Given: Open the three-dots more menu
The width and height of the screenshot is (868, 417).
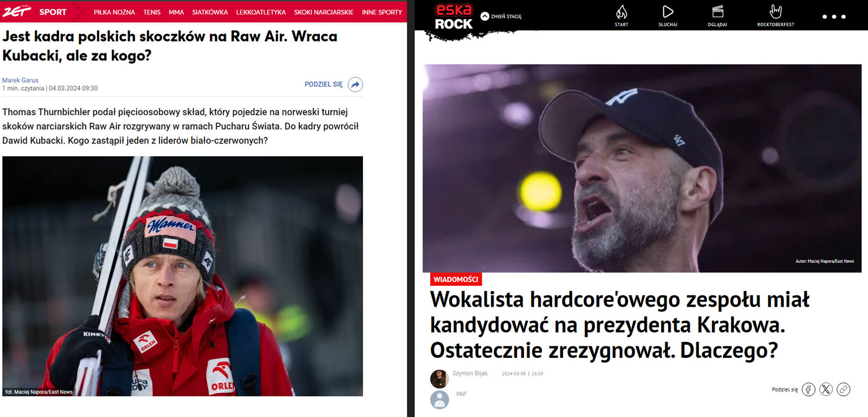Looking at the screenshot, I should [834, 17].
